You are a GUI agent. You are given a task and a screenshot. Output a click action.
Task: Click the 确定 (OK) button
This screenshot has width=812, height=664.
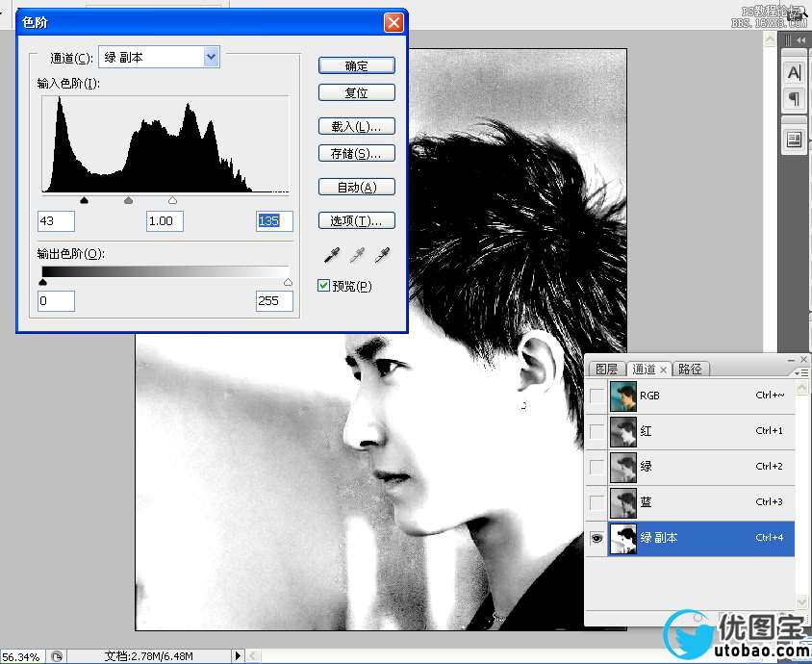click(x=356, y=66)
